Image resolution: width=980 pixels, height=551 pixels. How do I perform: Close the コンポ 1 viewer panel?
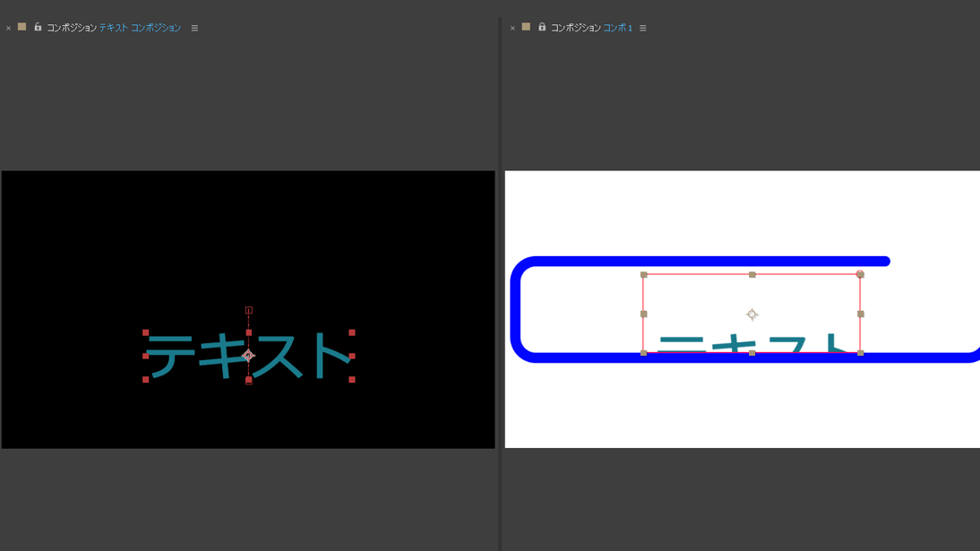click(512, 29)
